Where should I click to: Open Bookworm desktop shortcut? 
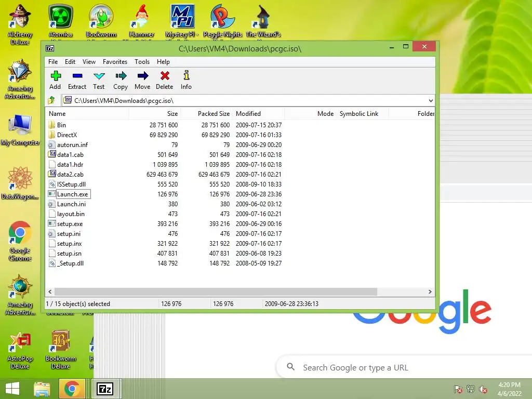tap(101, 21)
